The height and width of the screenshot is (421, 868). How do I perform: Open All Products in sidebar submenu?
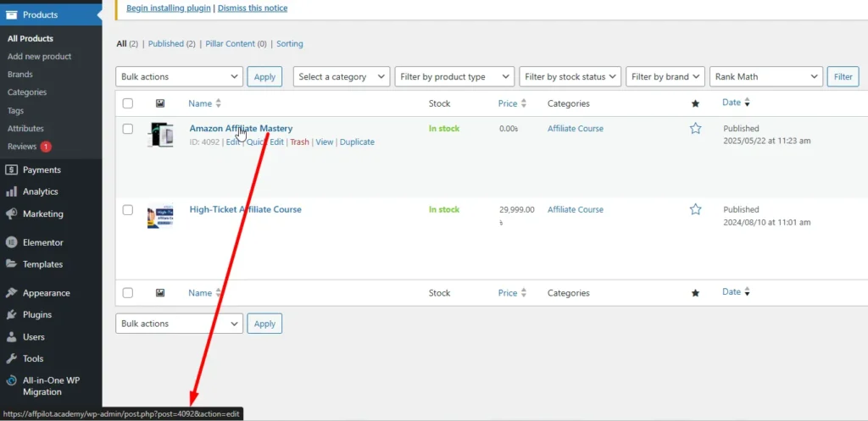[31, 38]
